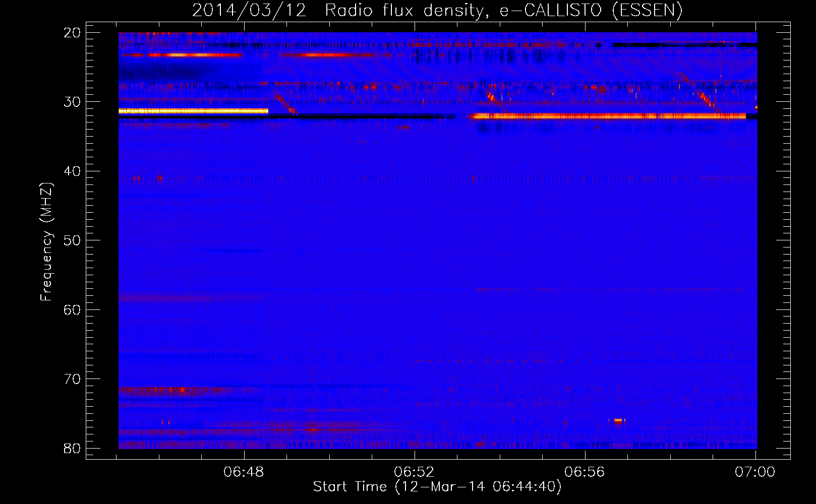Select the 06:52 time tick label

(414, 472)
